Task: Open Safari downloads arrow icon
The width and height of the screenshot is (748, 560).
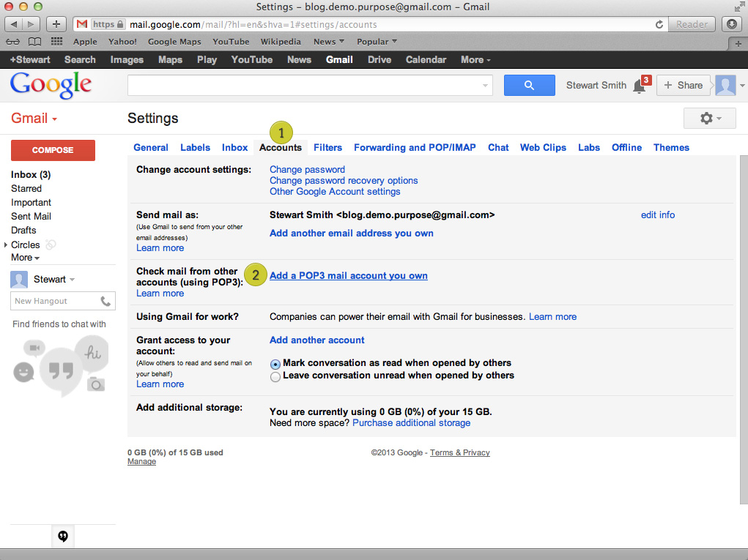Action: click(x=732, y=24)
